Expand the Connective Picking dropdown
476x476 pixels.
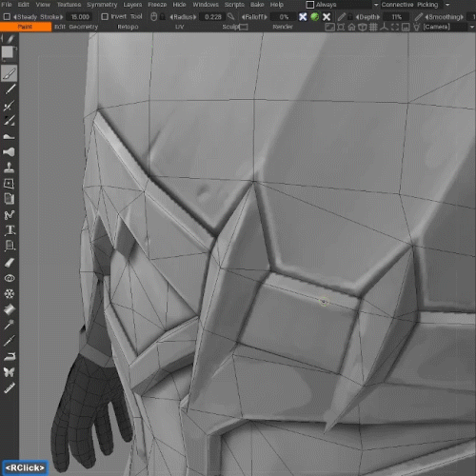coord(447,5)
